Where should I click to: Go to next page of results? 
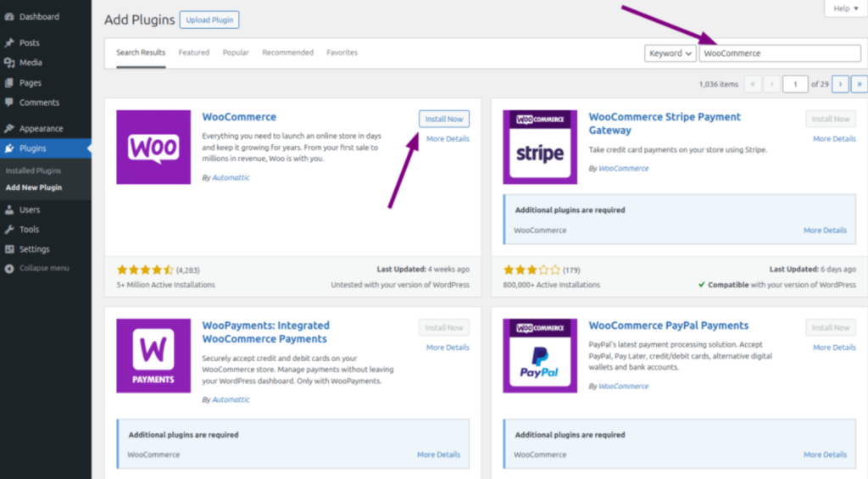[840, 84]
